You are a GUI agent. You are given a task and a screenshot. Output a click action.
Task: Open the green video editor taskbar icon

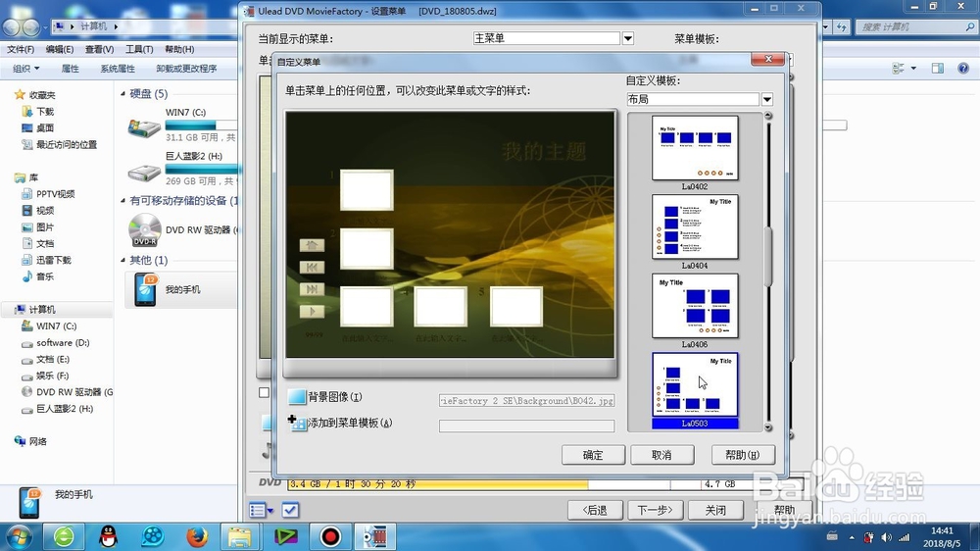[x=285, y=536]
